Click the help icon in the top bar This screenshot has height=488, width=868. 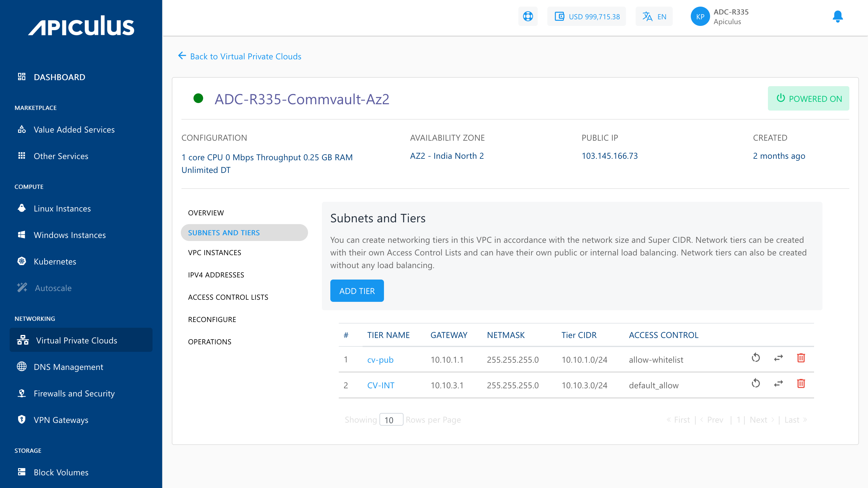[528, 16]
